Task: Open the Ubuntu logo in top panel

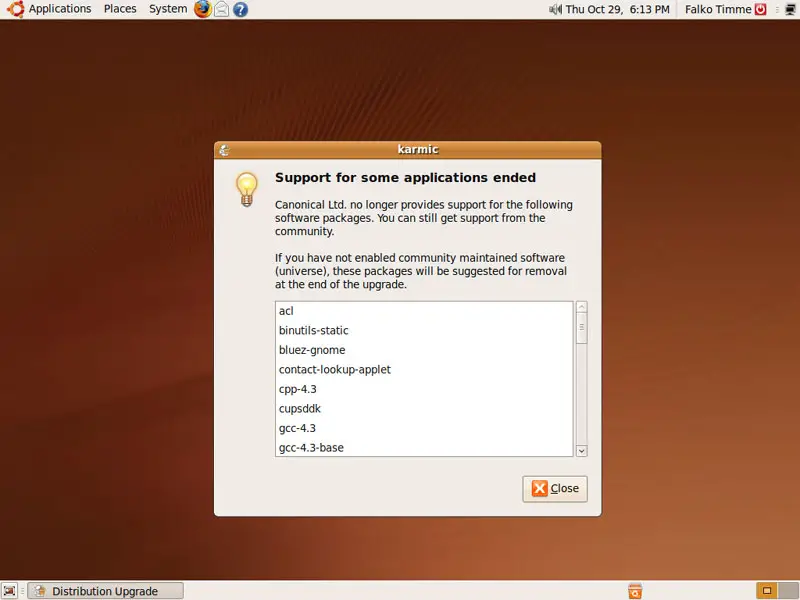Action: (15, 9)
